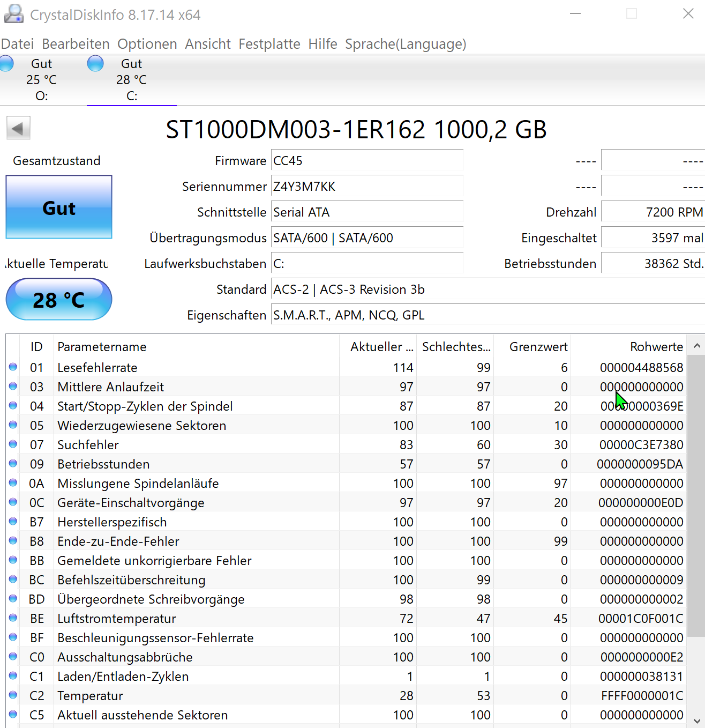Click the Standard field ACS-2 | ACS-3 Revision 3b
Screen dimensions: 705x728
tap(487, 289)
